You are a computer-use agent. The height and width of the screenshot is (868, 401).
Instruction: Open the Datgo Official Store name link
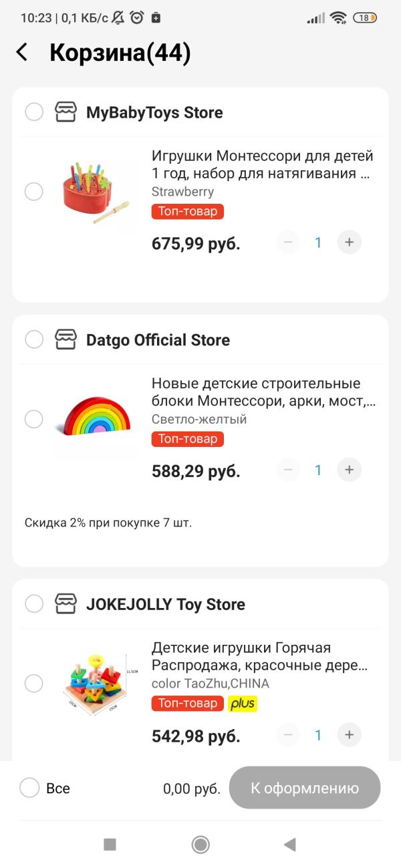[158, 339]
